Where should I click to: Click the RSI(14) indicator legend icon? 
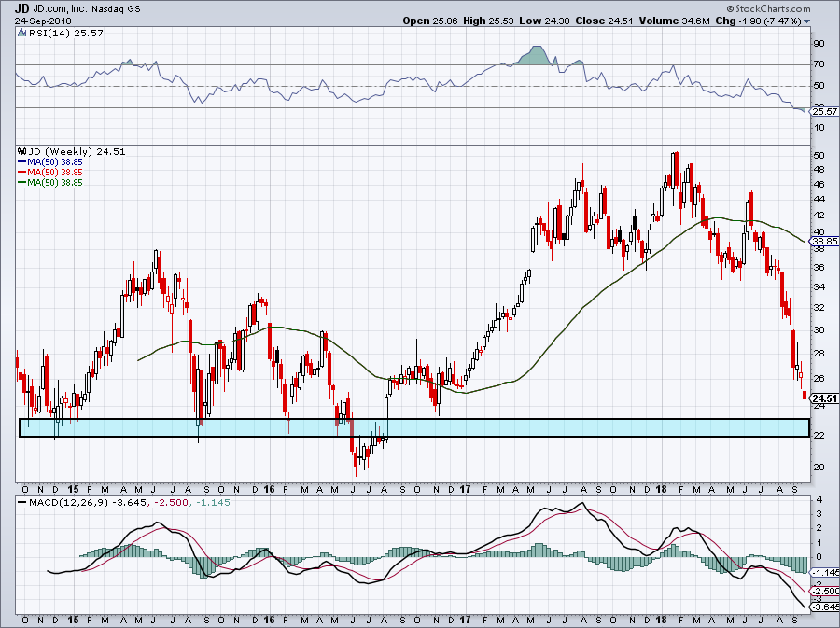tap(21, 33)
